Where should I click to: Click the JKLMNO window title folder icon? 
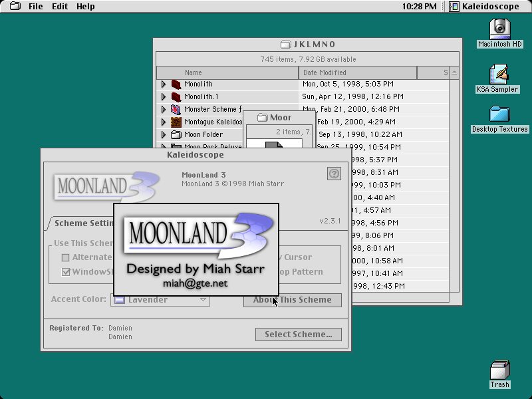(x=286, y=44)
